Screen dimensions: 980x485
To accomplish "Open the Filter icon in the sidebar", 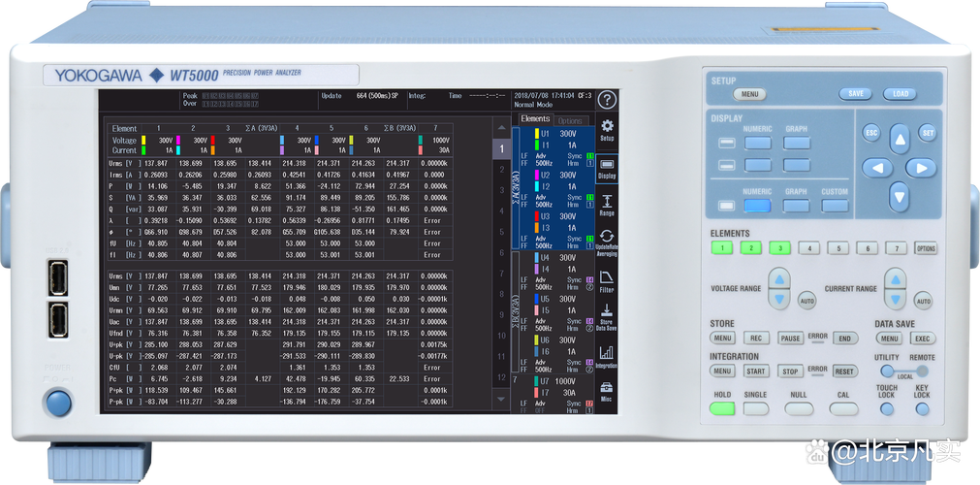I will pos(607,281).
